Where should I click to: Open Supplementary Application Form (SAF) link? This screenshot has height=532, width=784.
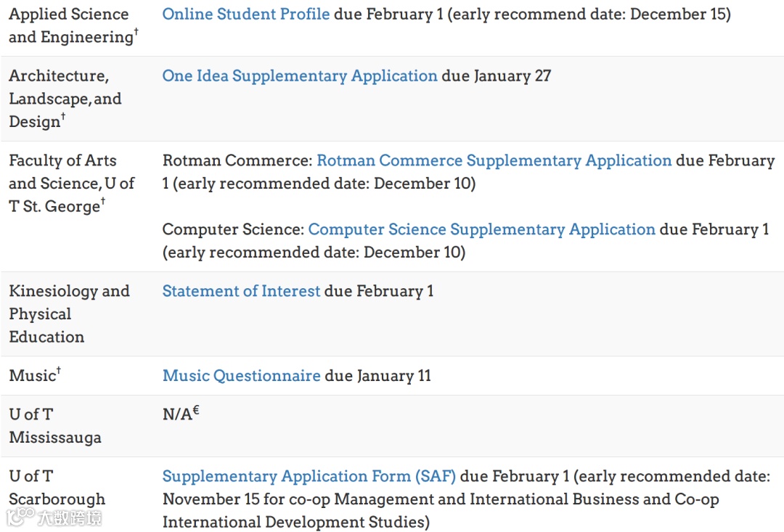(x=309, y=476)
